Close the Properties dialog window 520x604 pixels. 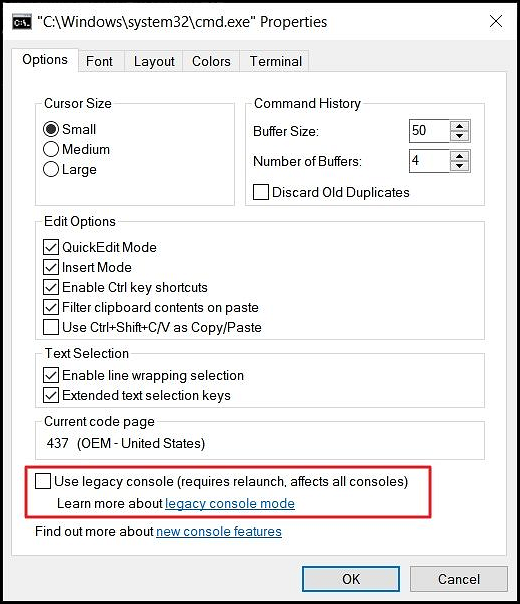[496, 21]
